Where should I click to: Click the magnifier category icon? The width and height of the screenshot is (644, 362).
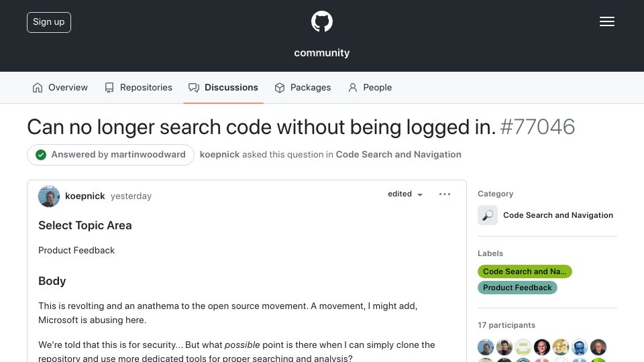coord(488,215)
